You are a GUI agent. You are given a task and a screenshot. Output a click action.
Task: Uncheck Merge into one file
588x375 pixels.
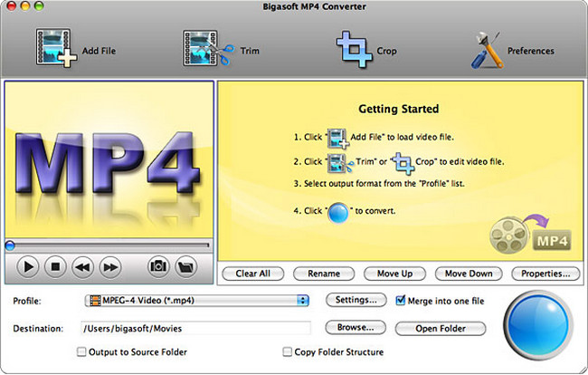point(402,301)
